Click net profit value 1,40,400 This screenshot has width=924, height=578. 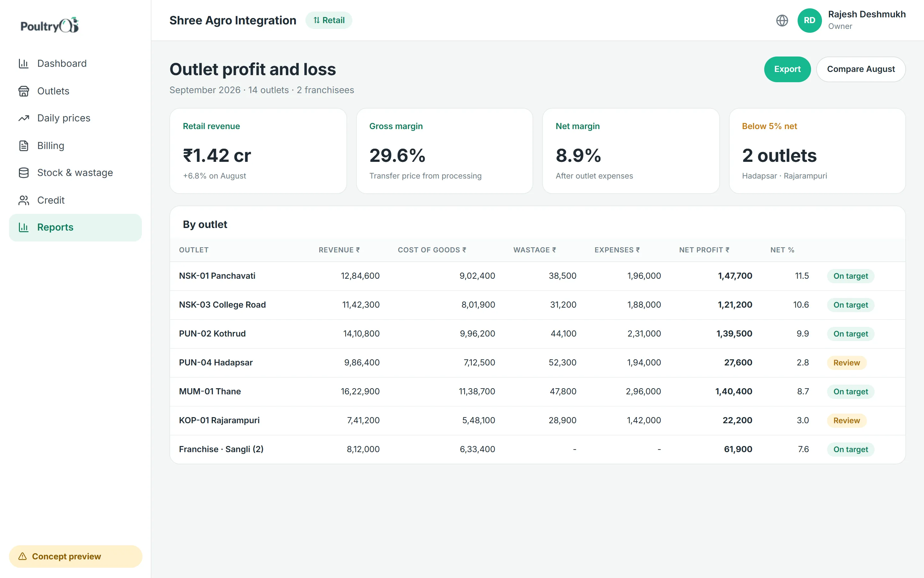coord(733,391)
